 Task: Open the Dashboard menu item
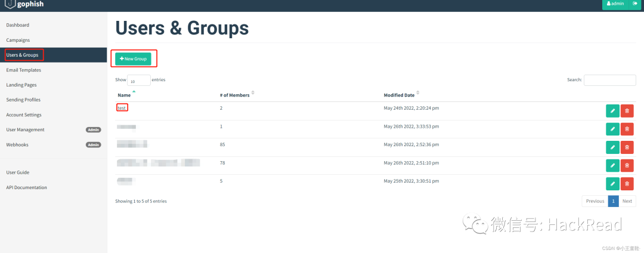tap(18, 25)
